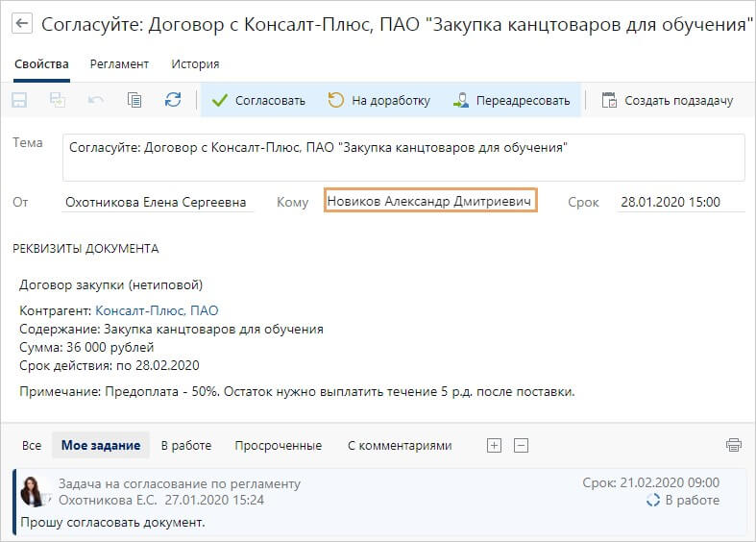Open the Свойства tab
756x542 pixels.
[41, 64]
